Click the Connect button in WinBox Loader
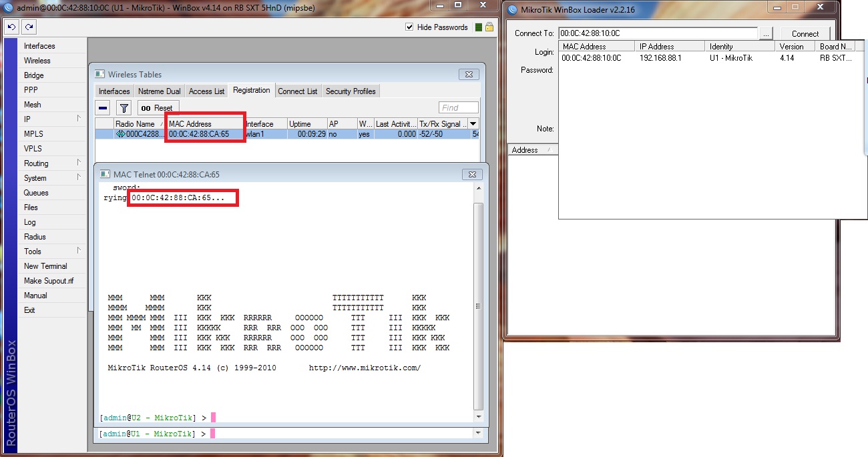Screen dimensions: 868x457 (x=805, y=34)
